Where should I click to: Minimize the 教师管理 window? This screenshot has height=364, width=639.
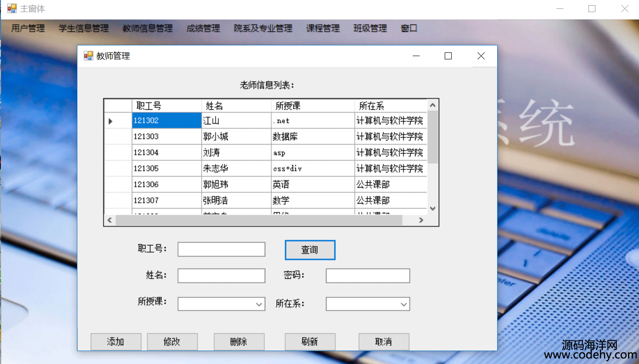click(x=416, y=56)
